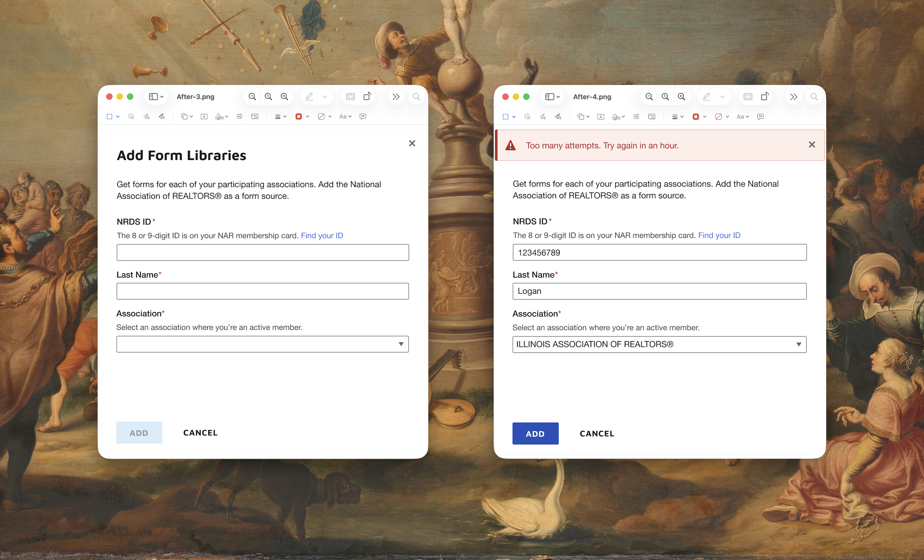Show more toolbar items in After-3.png
The image size is (924, 560).
(x=396, y=97)
